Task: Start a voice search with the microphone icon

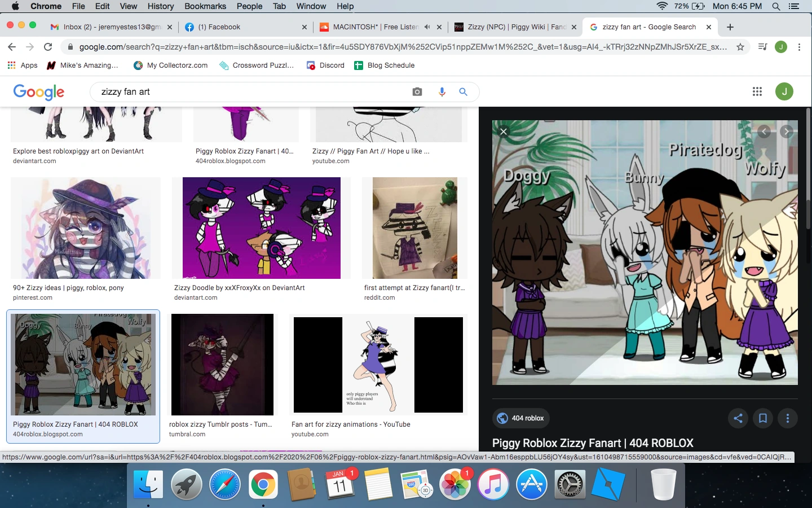Action: [x=442, y=91]
